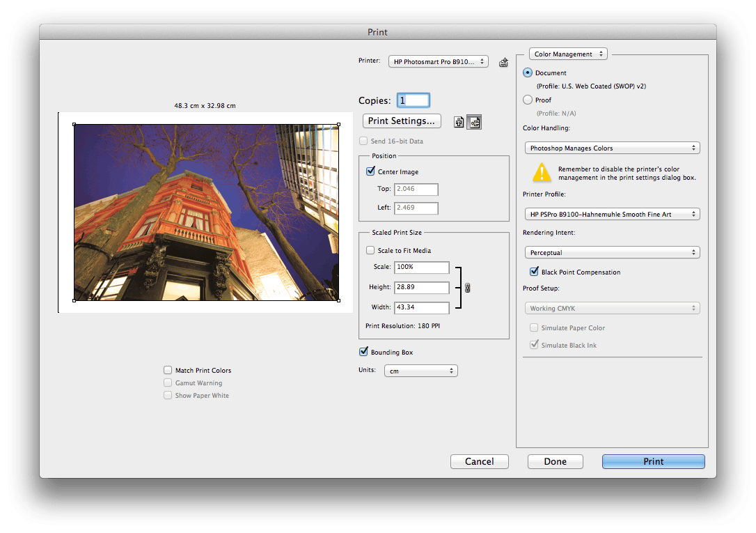Disable the Center Image checkbox
Screen dimensions: 756x533
click(370, 171)
